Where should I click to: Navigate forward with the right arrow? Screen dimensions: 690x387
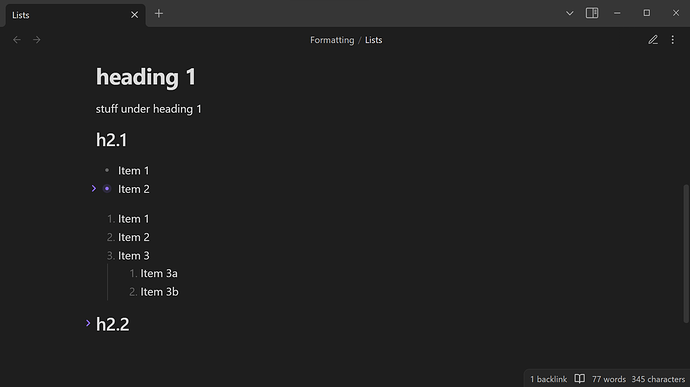click(x=37, y=40)
